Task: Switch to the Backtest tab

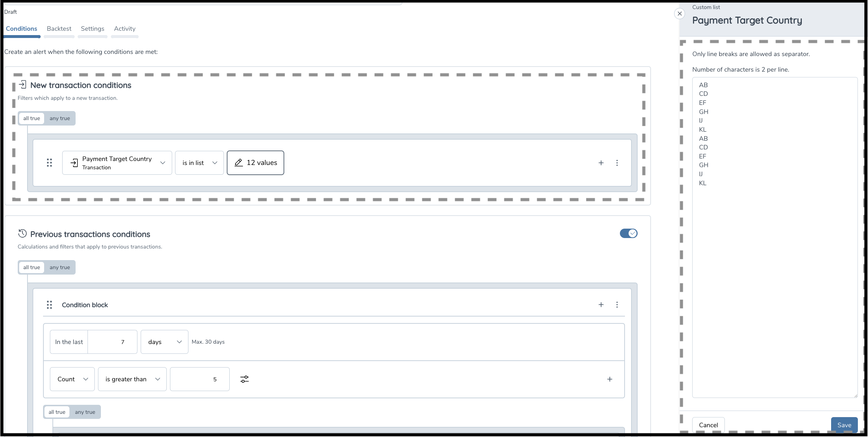Action: pos(59,29)
